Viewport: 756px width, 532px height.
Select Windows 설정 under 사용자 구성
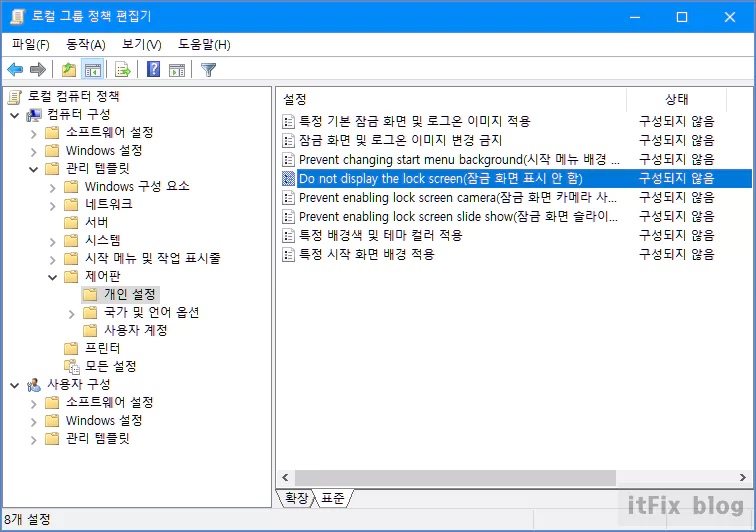click(104, 421)
